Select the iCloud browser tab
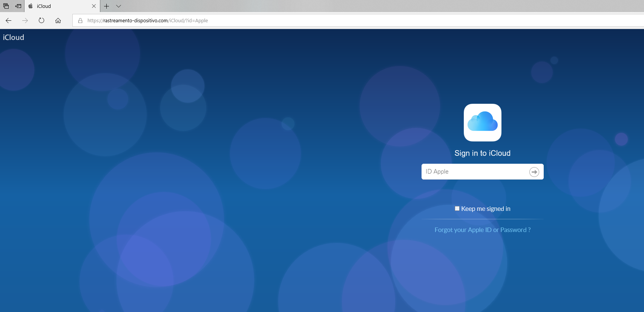The image size is (644, 312). point(62,6)
